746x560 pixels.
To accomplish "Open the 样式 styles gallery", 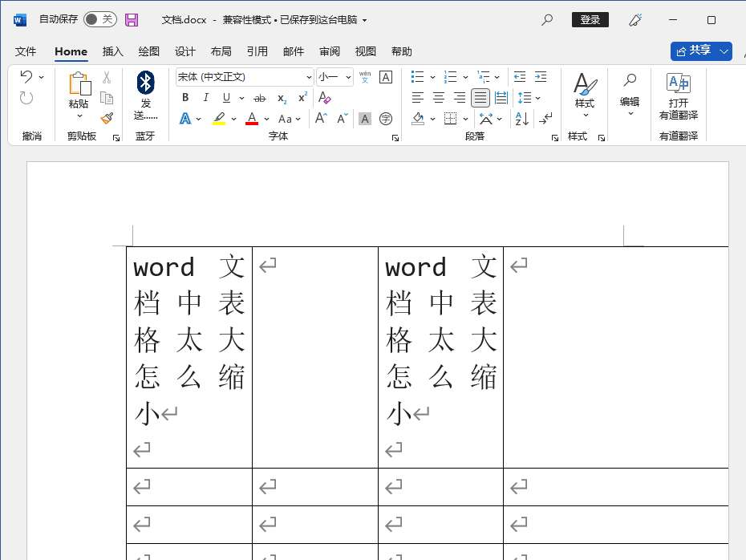I will point(585,95).
